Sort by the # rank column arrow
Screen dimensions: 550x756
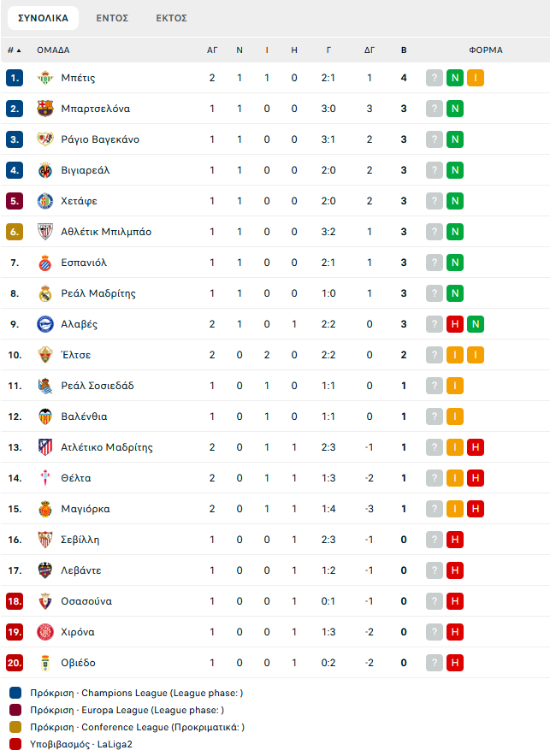(15, 50)
